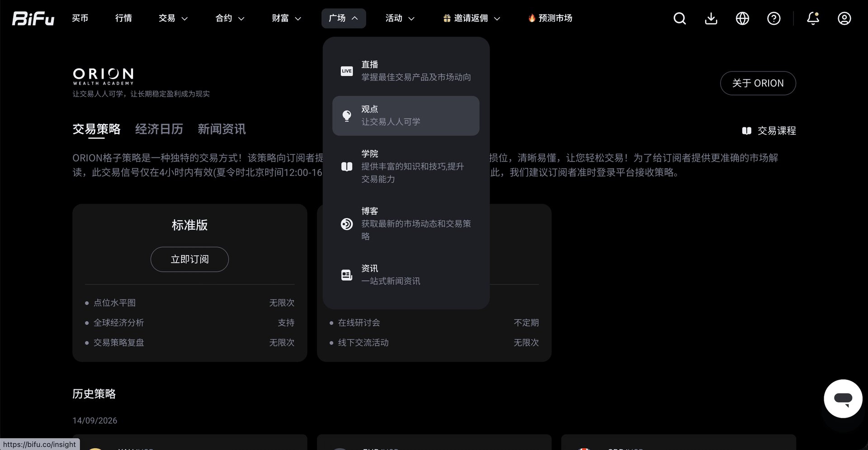Open the user account profile icon
The image size is (868, 450).
click(x=844, y=19)
